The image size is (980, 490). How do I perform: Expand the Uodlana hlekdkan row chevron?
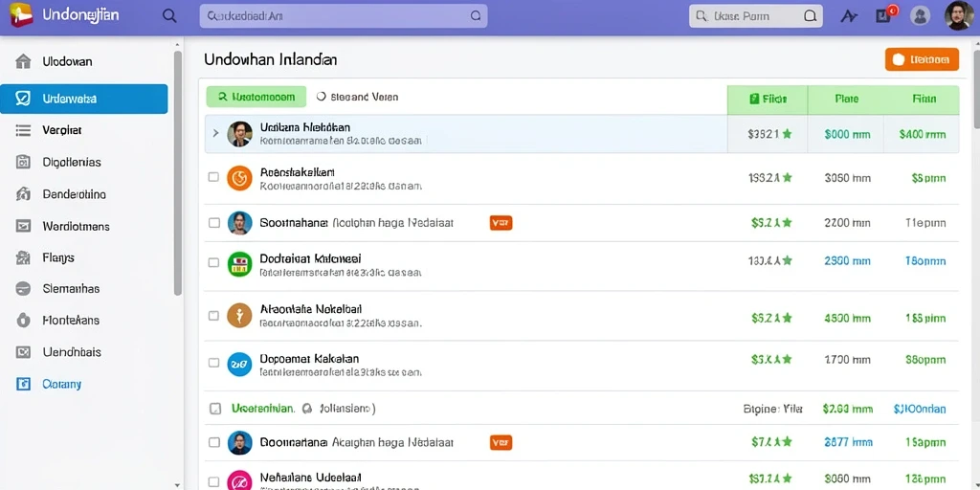(x=215, y=133)
